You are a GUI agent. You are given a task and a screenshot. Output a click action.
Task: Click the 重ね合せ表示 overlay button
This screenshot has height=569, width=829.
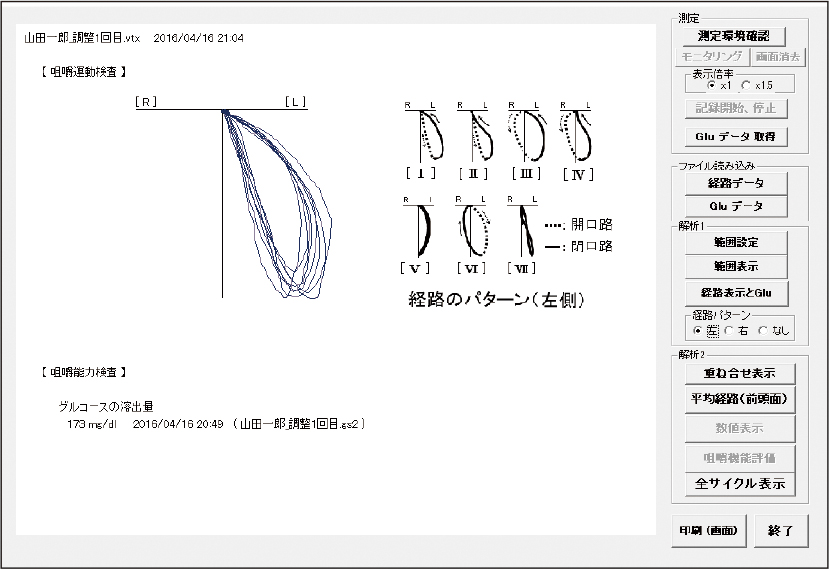pos(735,373)
